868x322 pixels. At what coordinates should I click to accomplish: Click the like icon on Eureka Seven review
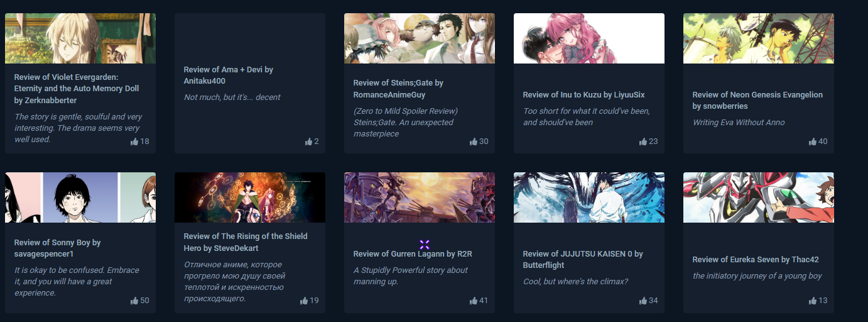tap(813, 301)
